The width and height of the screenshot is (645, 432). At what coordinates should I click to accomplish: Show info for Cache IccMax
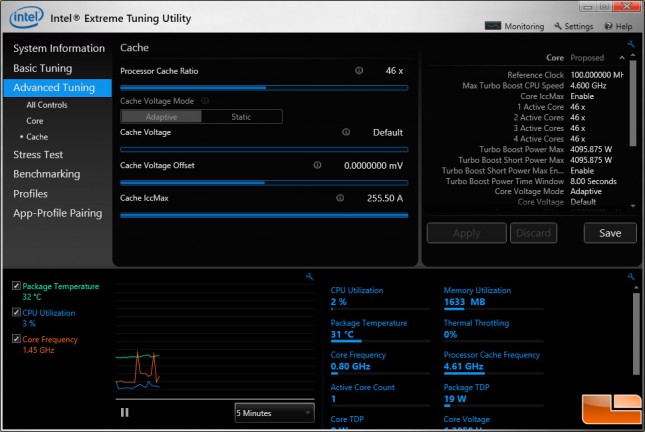340,198
